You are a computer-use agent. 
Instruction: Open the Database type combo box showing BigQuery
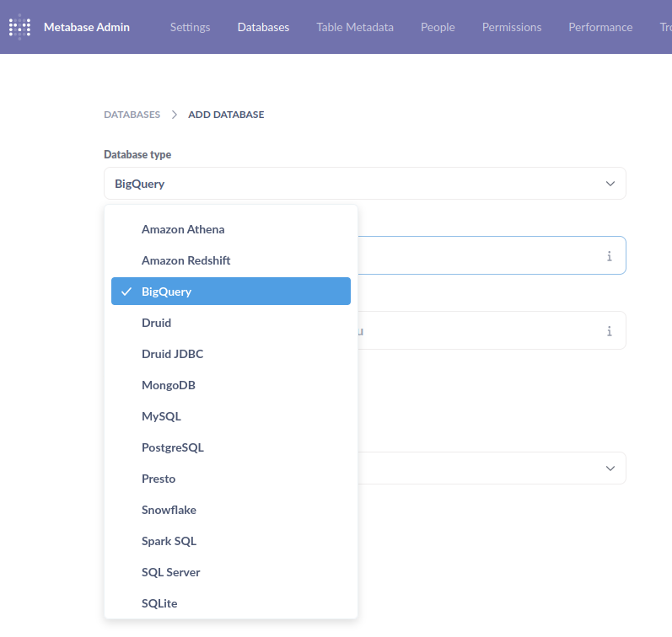pos(365,184)
